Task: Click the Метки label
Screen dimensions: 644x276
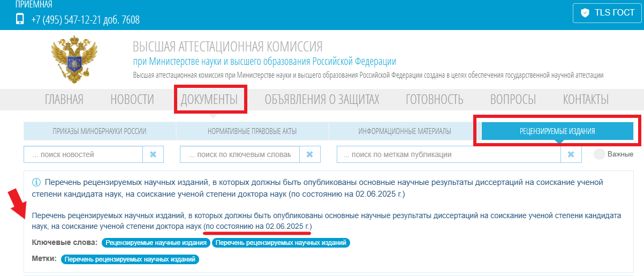Action: click(x=44, y=259)
